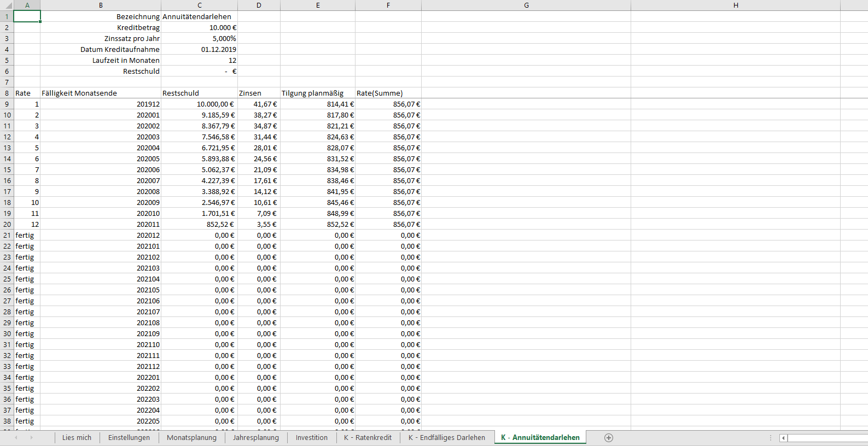Switch to K - Ratenkredit tab
868x446 pixels.
click(368, 438)
